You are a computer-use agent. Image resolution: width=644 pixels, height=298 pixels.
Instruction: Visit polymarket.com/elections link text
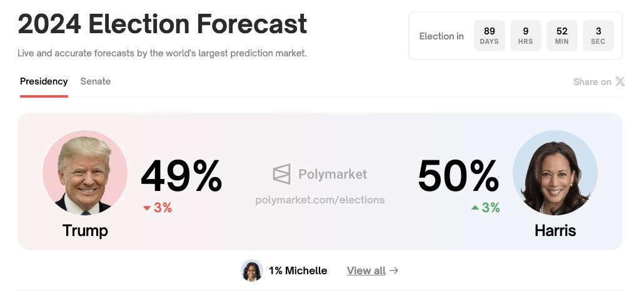click(320, 200)
